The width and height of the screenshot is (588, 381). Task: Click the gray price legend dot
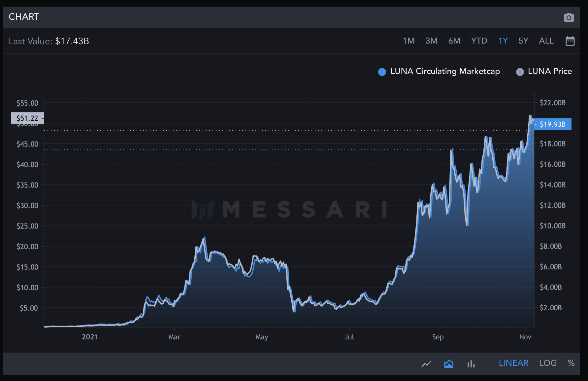click(x=520, y=72)
